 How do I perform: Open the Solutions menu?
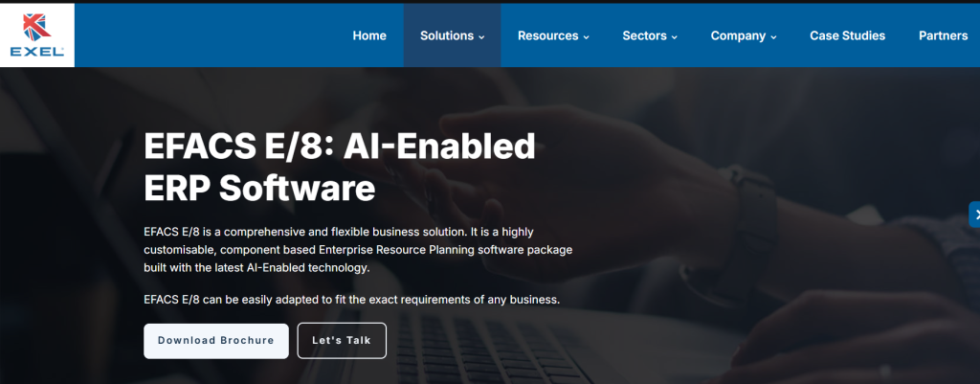click(x=452, y=35)
